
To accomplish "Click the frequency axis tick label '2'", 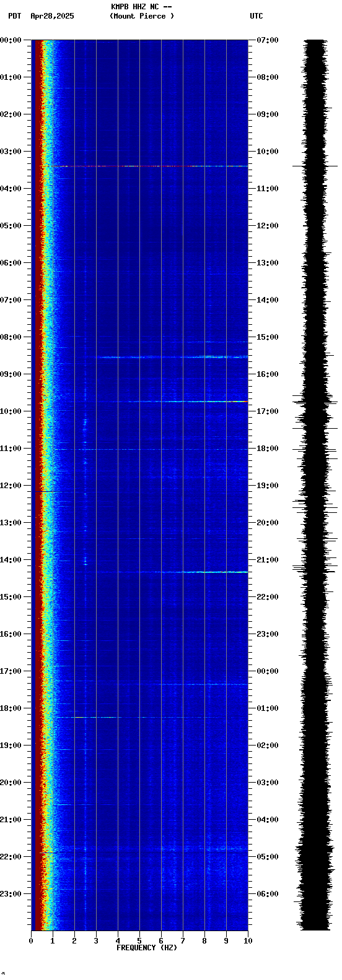I will pos(74,941).
